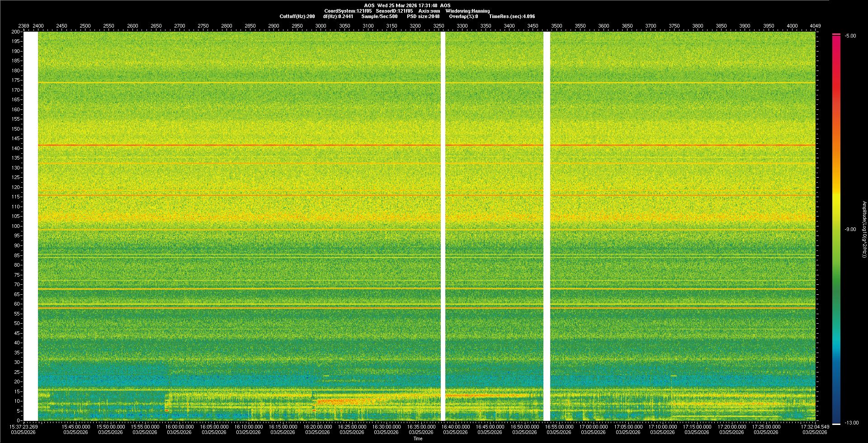Click the Time label below the axis
868x443 pixels.
click(418, 438)
